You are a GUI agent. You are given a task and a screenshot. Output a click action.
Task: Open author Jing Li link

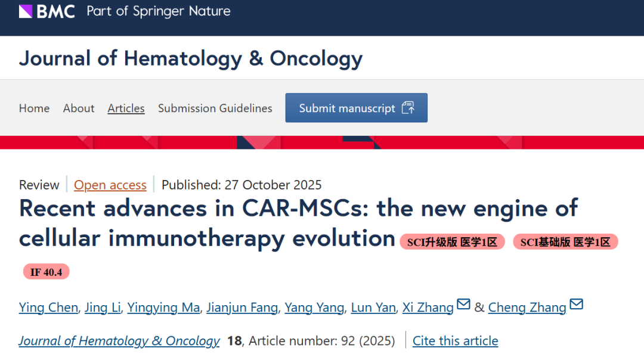[x=103, y=308]
